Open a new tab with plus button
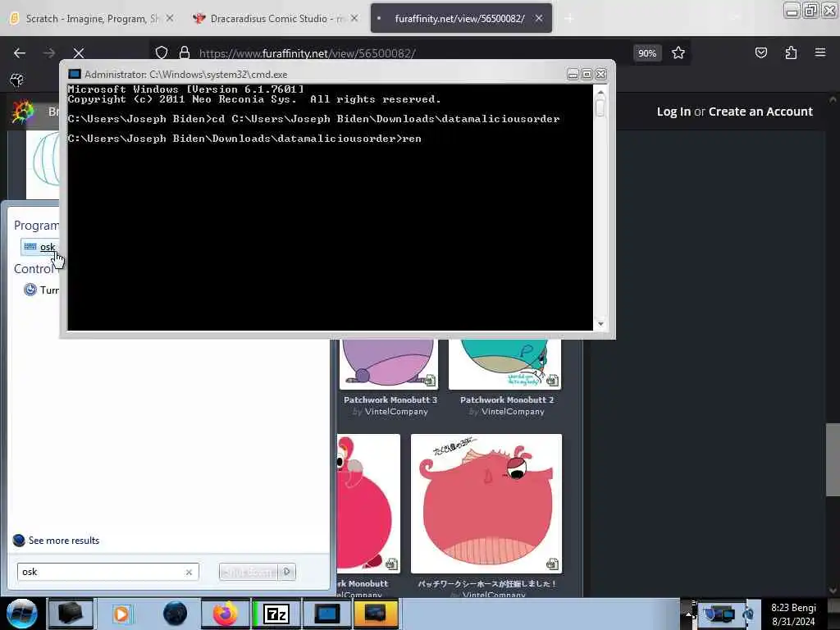Viewport: 840px width, 630px height. click(x=569, y=19)
